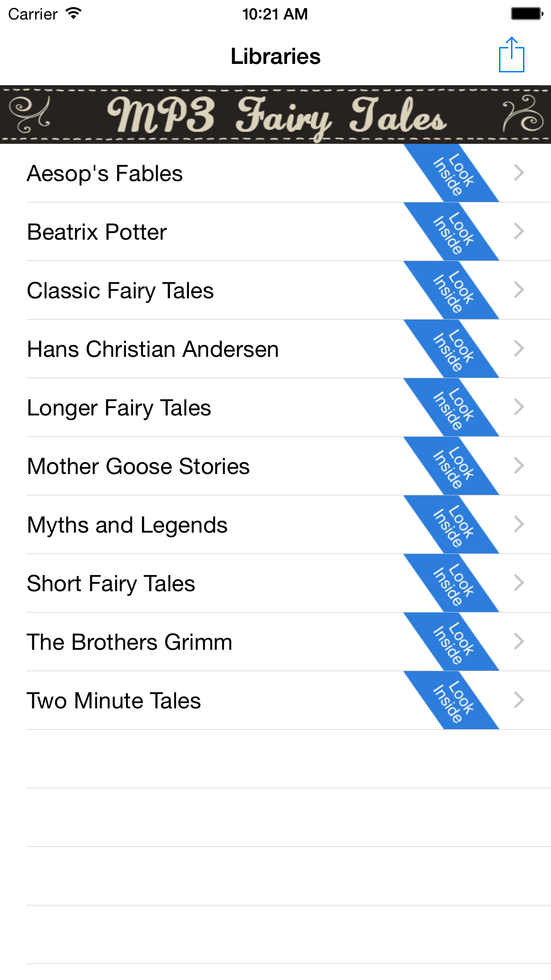
Task: Tap Look Inside ribbon on Hans Christian Andersen
Action: 452,350
